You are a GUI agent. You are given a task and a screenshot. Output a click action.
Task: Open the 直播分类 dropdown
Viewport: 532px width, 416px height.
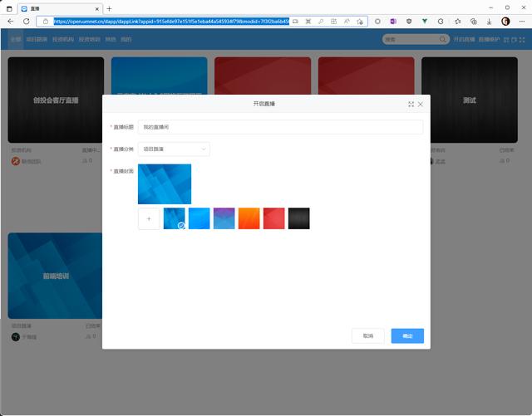pos(174,149)
